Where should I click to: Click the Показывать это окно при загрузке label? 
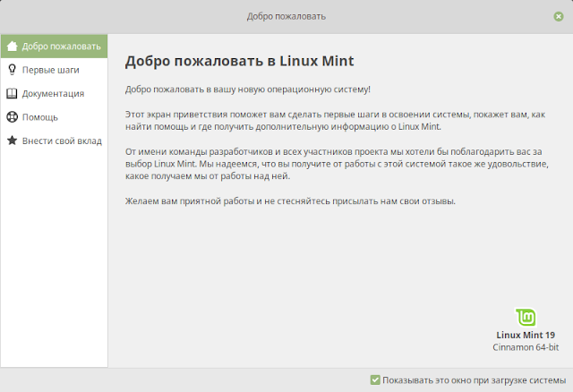point(474,380)
